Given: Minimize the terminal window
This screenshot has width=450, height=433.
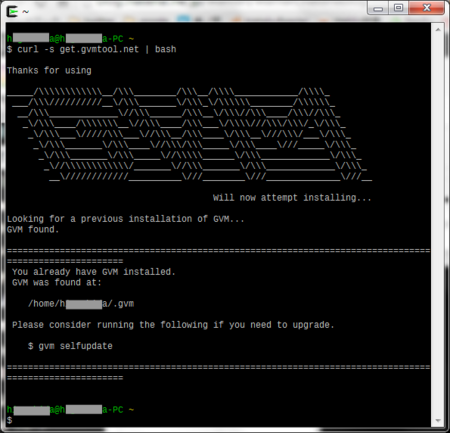Looking at the screenshot, I should pyautogui.click(x=378, y=8).
